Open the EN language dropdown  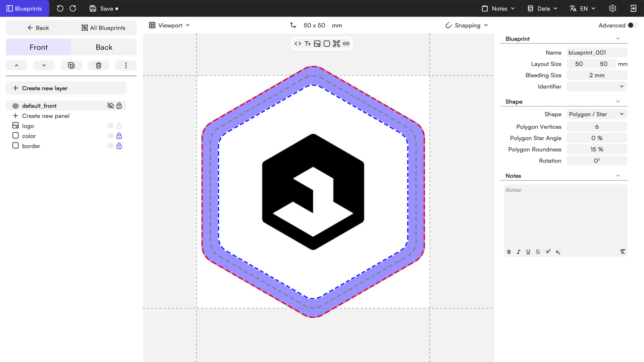583,8
